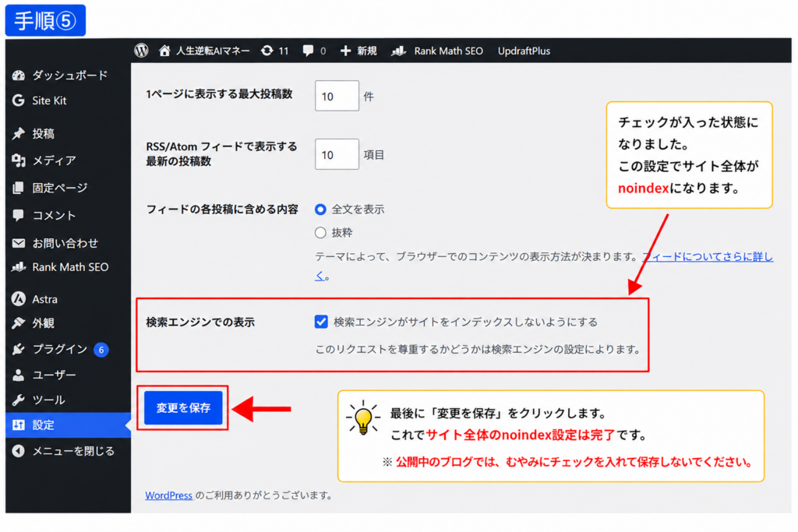Click the ユーザー person icon

pyautogui.click(x=19, y=375)
